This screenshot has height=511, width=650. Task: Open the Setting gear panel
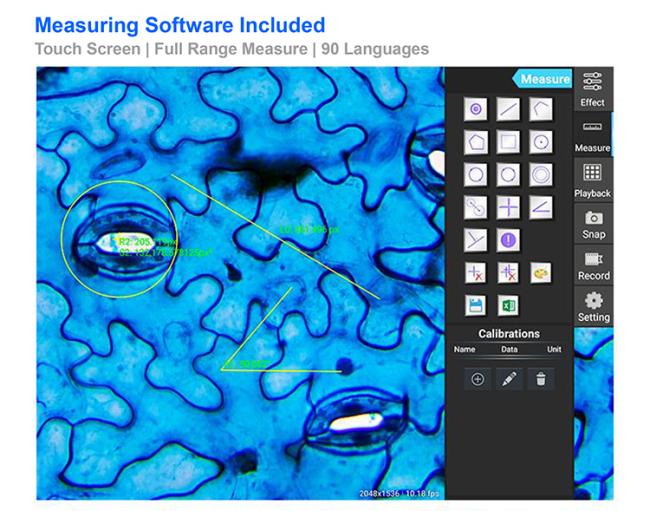tap(593, 306)
